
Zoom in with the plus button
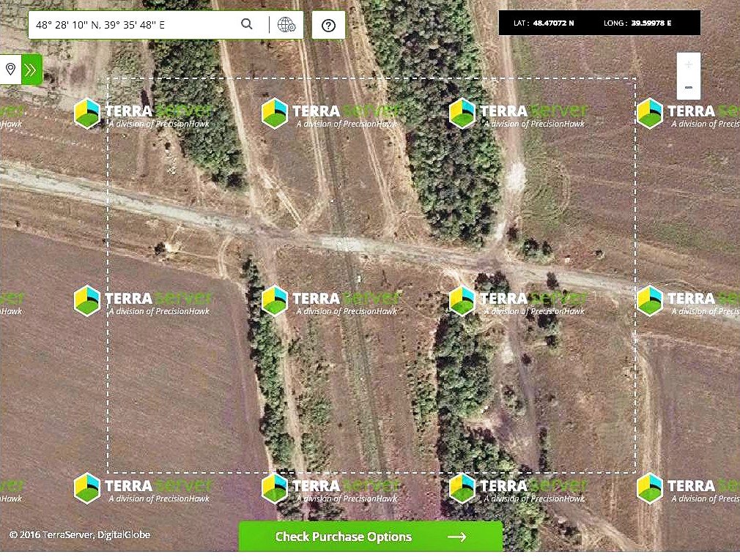(x=688, y=64)
